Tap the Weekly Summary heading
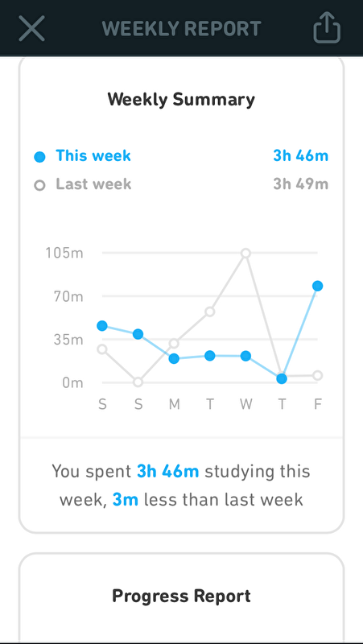 [x=181, y=100]
